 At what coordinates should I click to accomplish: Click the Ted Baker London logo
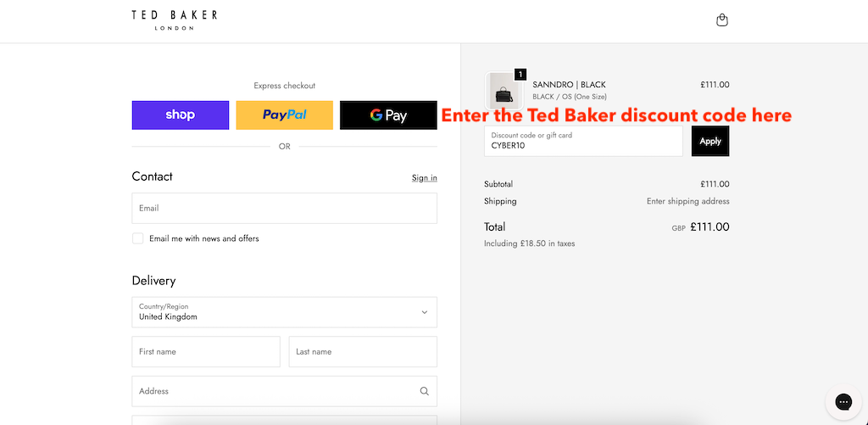pyautogui.click(x=175, y=20)
